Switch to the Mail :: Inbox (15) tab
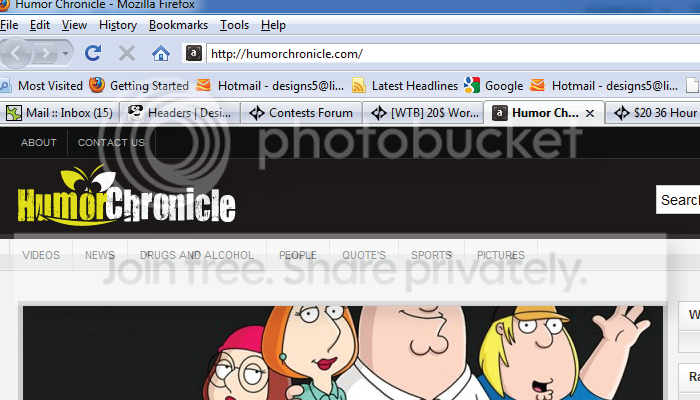Image resolution: width=700 pixels, height=400 pixels. pyautogui.click(x=59, y=113)
